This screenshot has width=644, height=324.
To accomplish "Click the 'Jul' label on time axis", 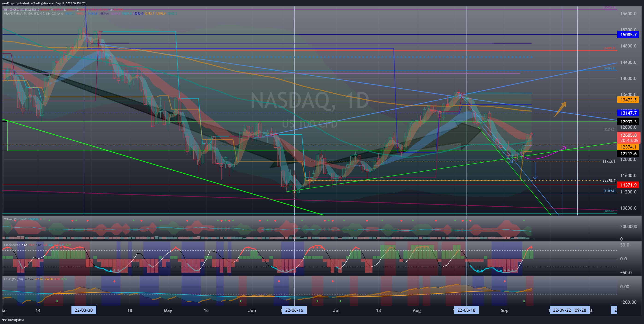I will 336,310.
